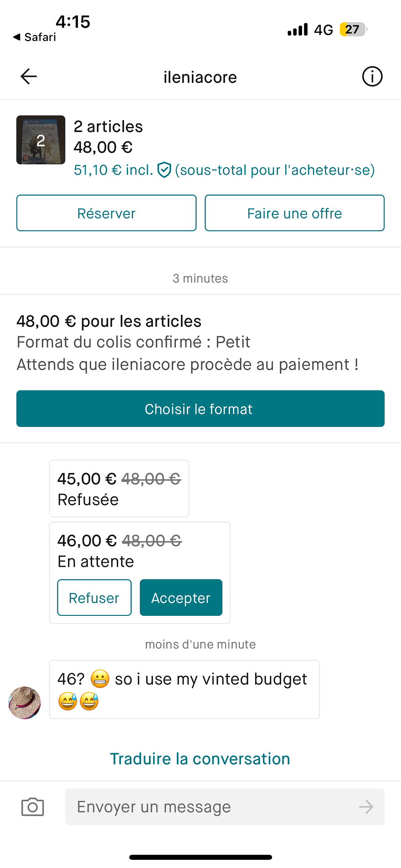Viewport: 401px width, 868px height.
Task: Tap the back arrow icon
Action: [x=29, y=76]
